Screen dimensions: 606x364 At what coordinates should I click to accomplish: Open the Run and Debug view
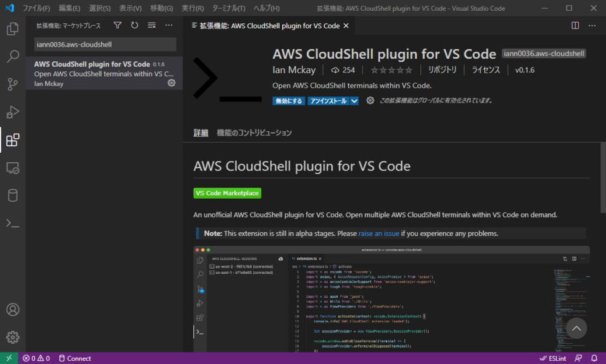(13, 112)
